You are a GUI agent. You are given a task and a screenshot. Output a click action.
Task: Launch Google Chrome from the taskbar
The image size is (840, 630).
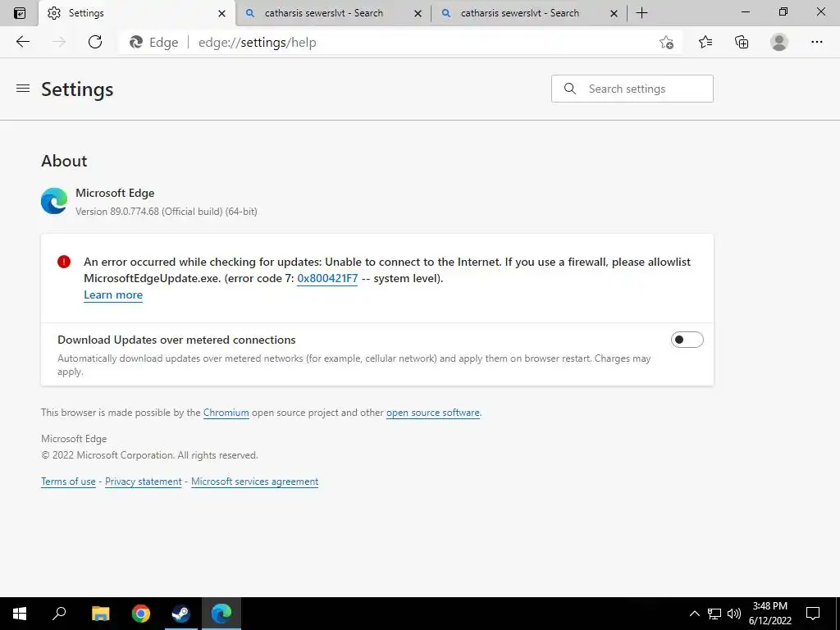[x=141, y=614]
